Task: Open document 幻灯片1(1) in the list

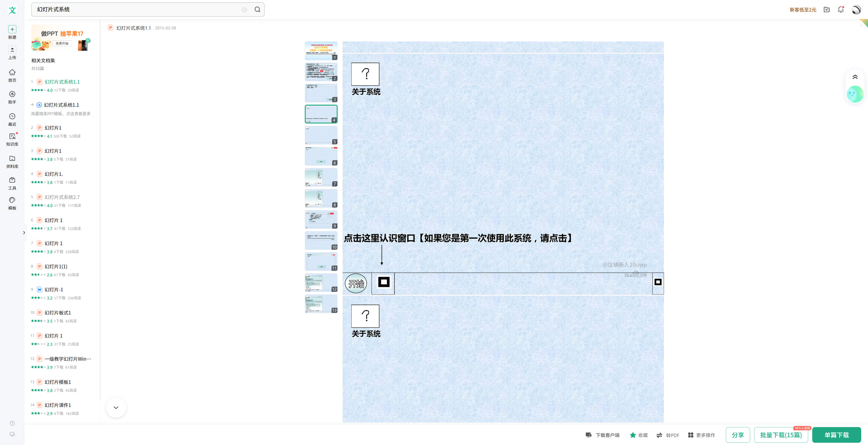Action: [x=56, y=267]
